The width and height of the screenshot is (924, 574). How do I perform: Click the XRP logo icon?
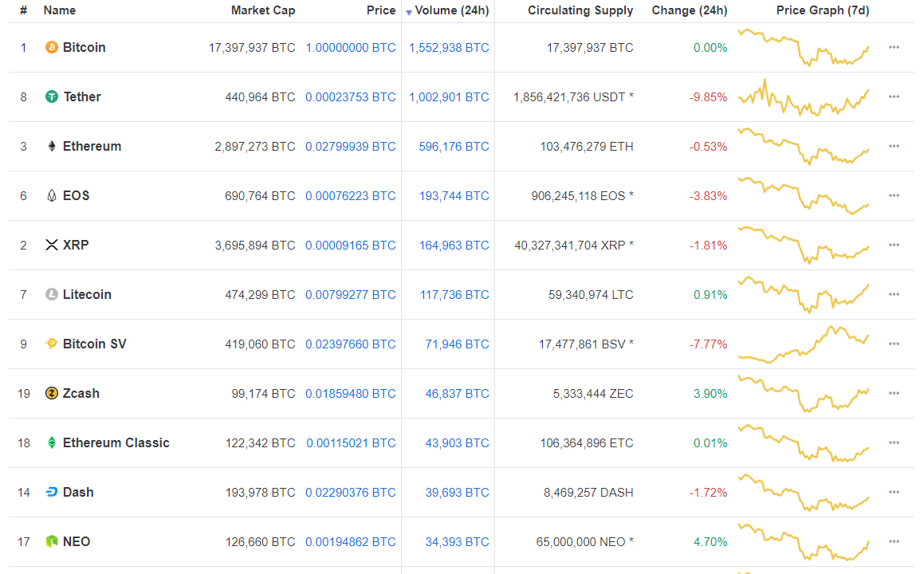coord(52,246)
